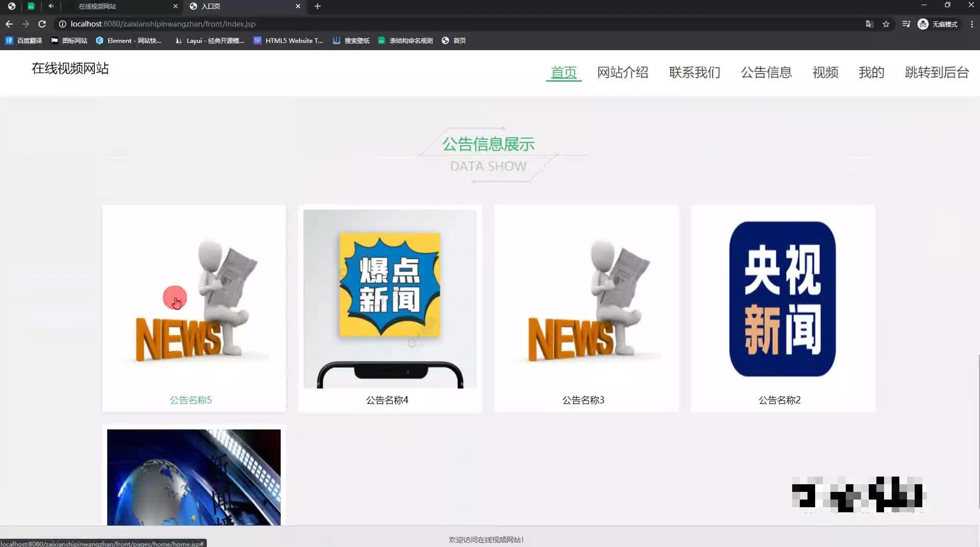Open the Element bookmark
Image resolution: width=980 pixels, height=547 pixels.
pyautogui.click(x=129, y=40)
